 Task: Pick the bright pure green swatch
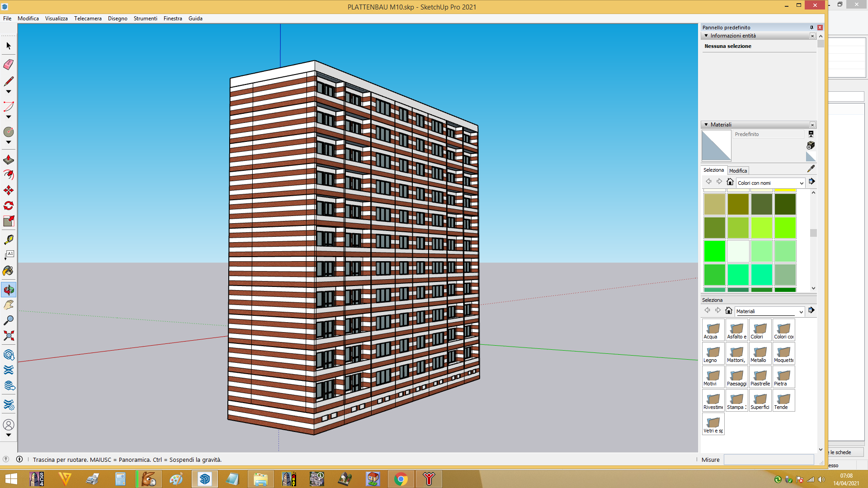click(x=714, y=251)
